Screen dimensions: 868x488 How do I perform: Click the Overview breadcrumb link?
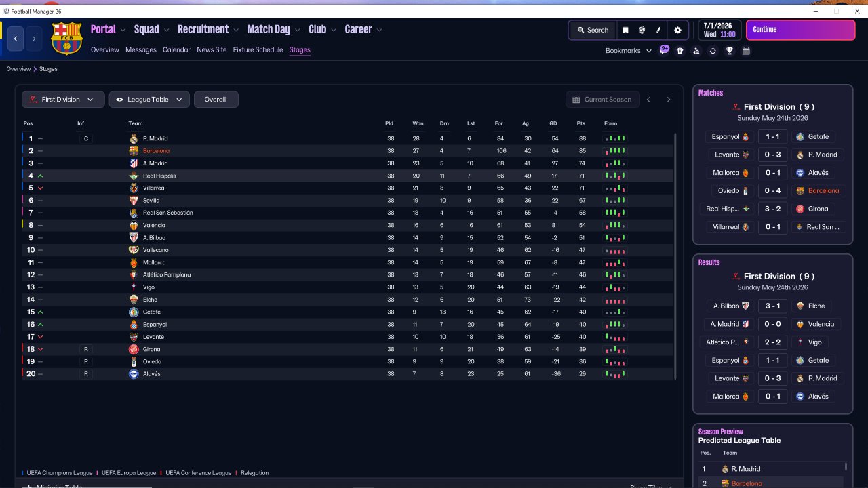pos(18,69)
